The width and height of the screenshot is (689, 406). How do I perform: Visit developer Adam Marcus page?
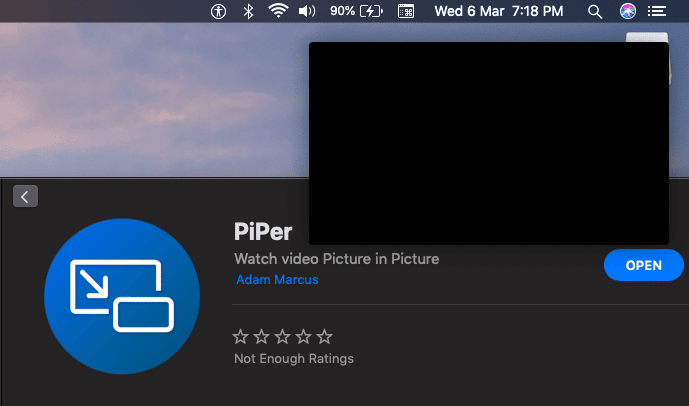pos(277,280)
